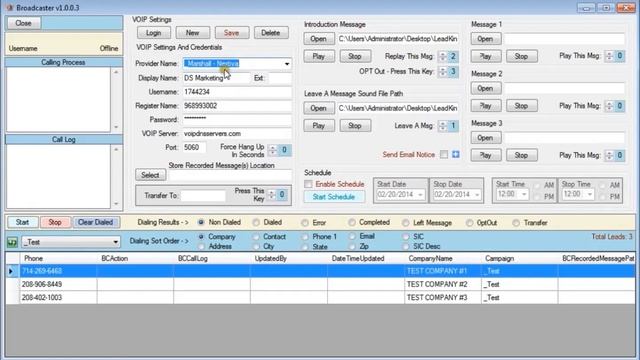Open the Start Time dropdown
640x360 pixels.
click(524, 194)
